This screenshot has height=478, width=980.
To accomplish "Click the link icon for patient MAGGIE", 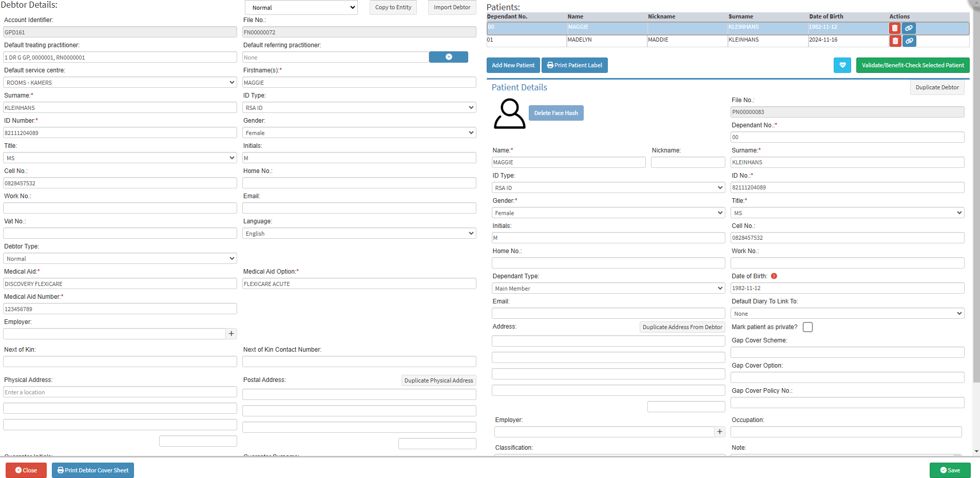I will [x=909, y=28].
